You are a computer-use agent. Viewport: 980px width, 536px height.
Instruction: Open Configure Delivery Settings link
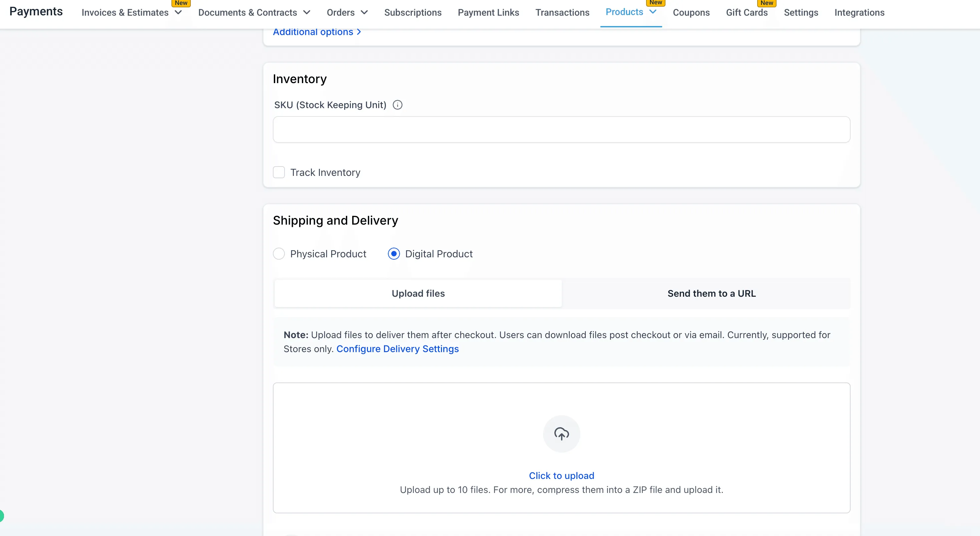coord(397,349)
